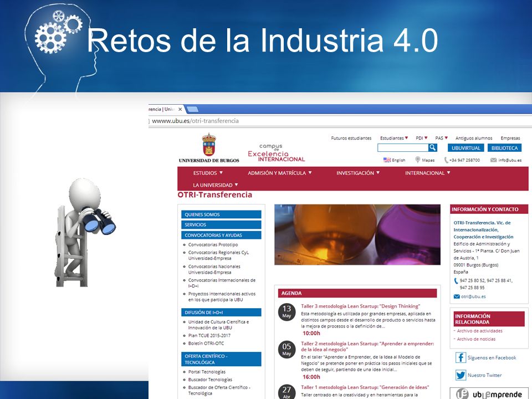532x399 pixels.
Task: Open Taller 3 Design Thinking event
Action: coord(360,306)
